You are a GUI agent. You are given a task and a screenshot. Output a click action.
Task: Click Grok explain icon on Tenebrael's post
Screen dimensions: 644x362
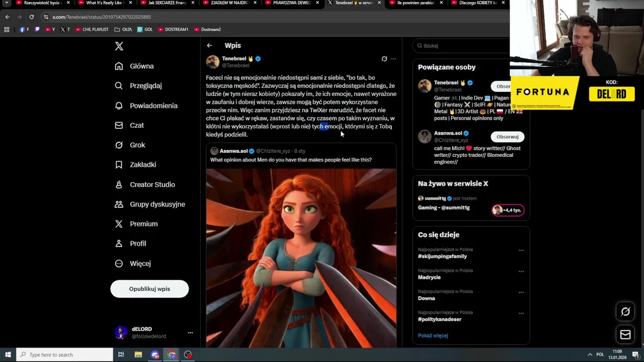384,59
